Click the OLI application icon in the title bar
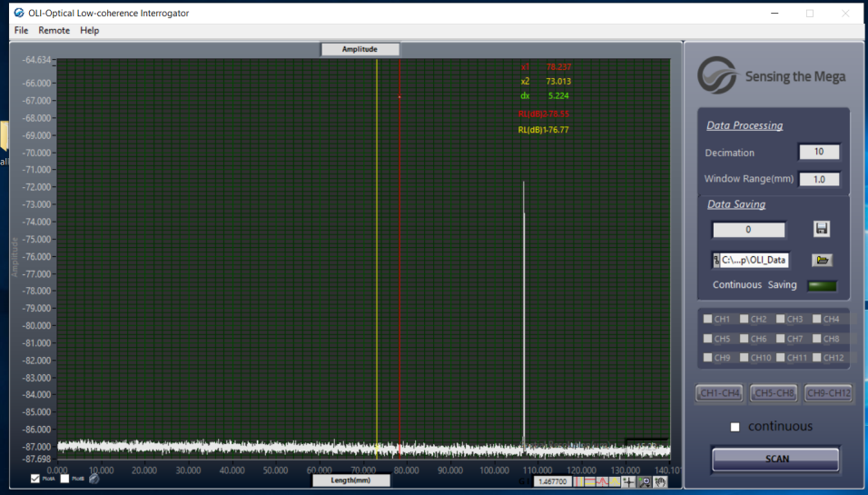The image size is (868, 495). tap(19, 13)
